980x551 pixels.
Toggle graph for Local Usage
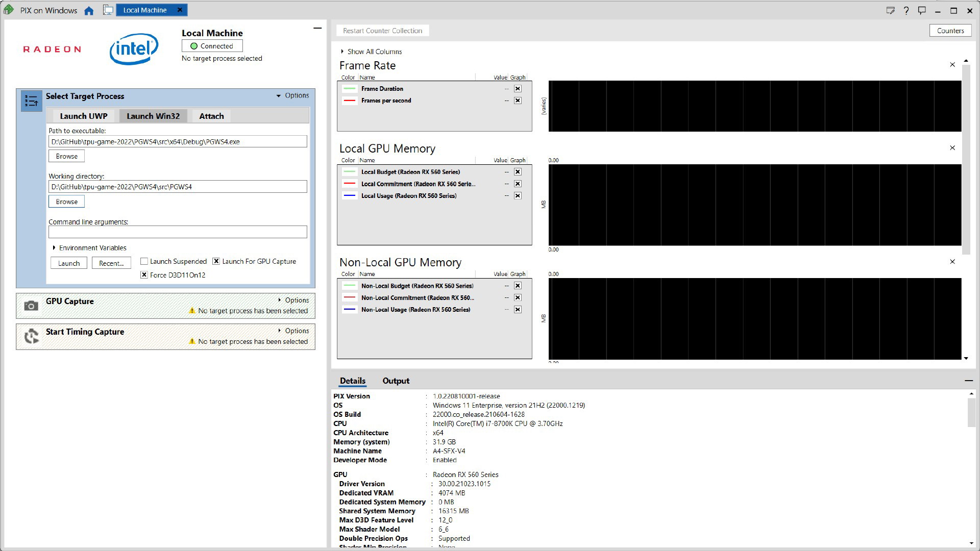[x=518, y=196]
